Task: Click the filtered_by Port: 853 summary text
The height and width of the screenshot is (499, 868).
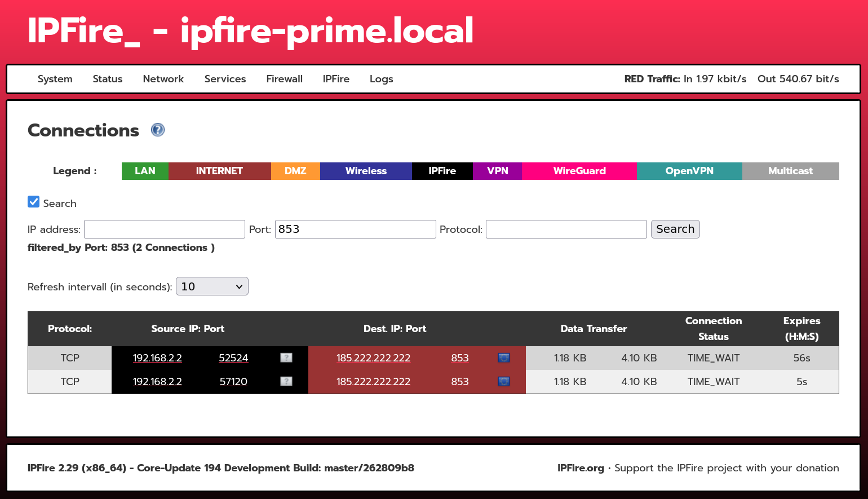Action: click(x=121, y=248)
